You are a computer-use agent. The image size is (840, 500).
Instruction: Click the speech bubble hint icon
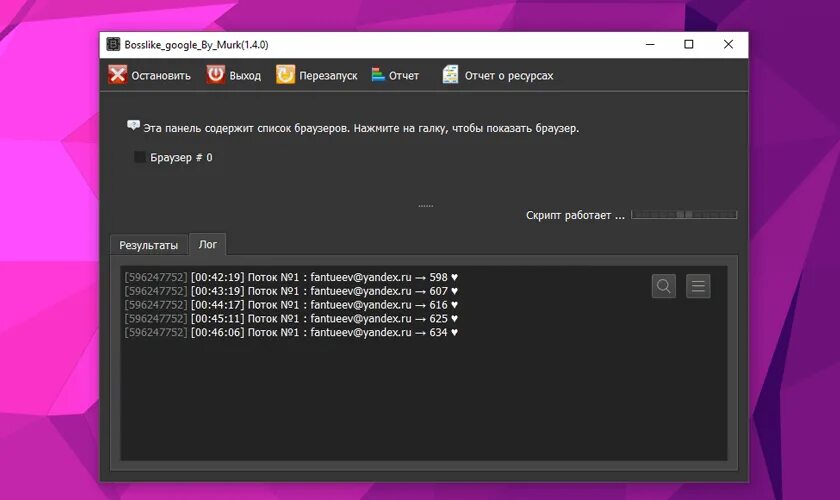pyautogui.click(x=133, y=125)
